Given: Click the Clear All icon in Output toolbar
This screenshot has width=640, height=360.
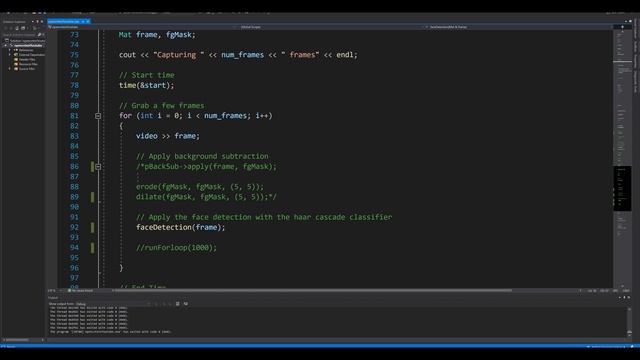Looking at the screenshot, I should tap(178, 304).
